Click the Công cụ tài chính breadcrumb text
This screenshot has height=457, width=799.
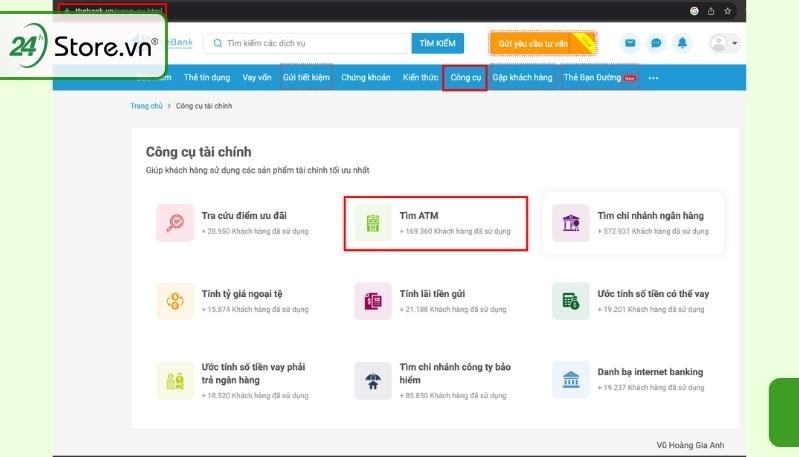(204, 106)
